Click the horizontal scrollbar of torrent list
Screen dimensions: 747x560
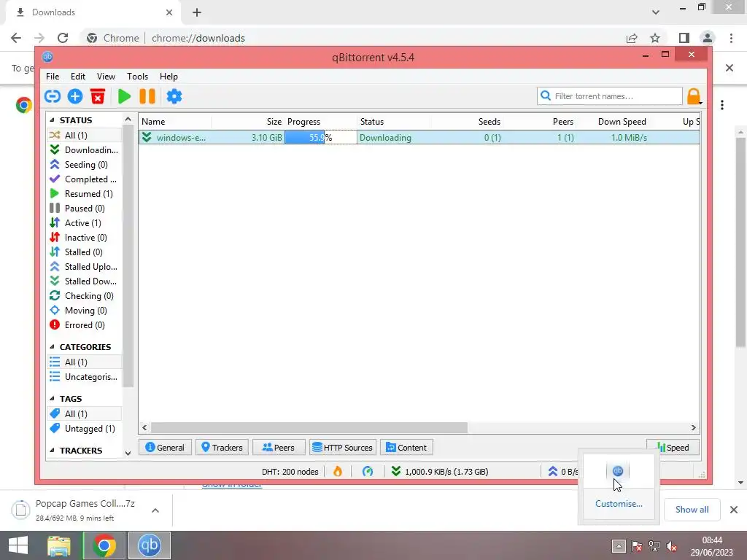[309, 427]
